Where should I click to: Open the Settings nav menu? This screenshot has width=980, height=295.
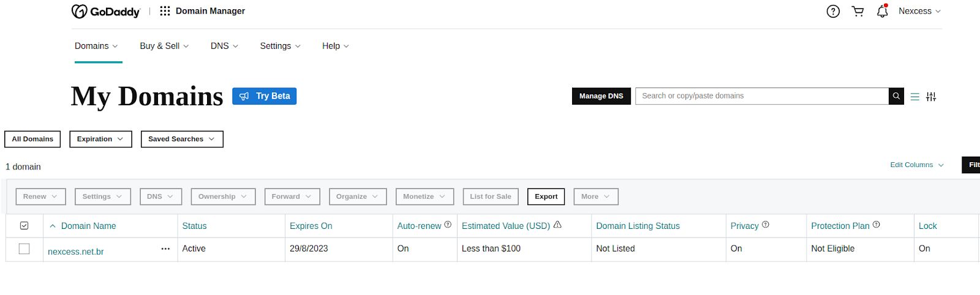(x=280, y=46)
